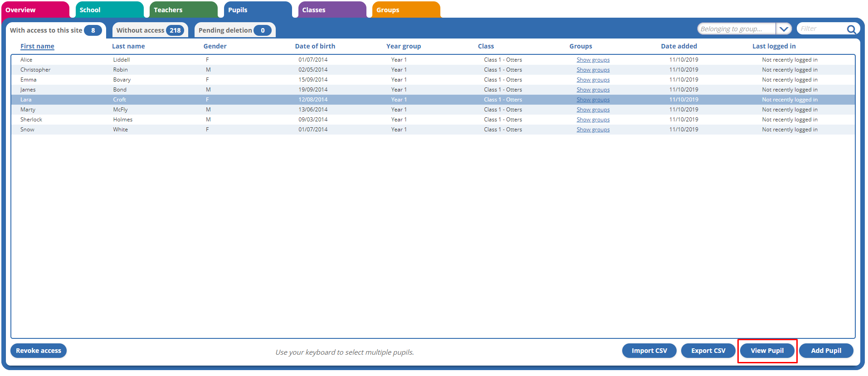Show groups for Snow White
Image resolution: width=868 pixels, height=376 pixels.
coord(593,130)
